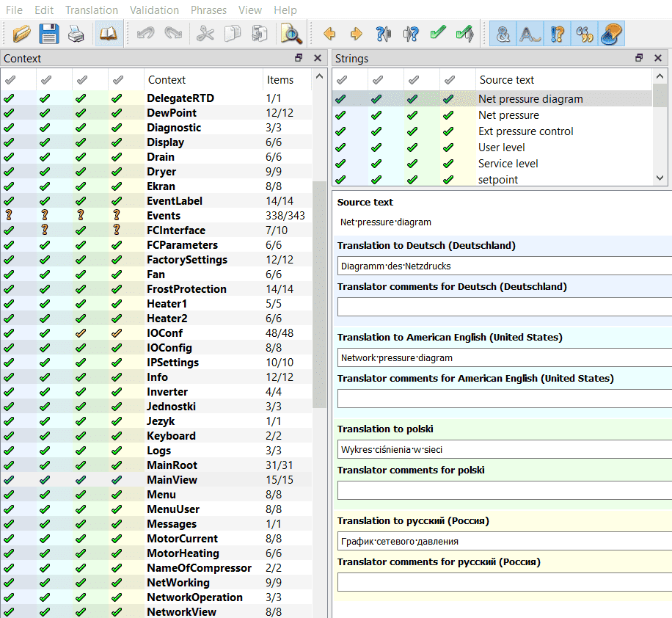Jump to next unfinished item

(x=411, y=34)
